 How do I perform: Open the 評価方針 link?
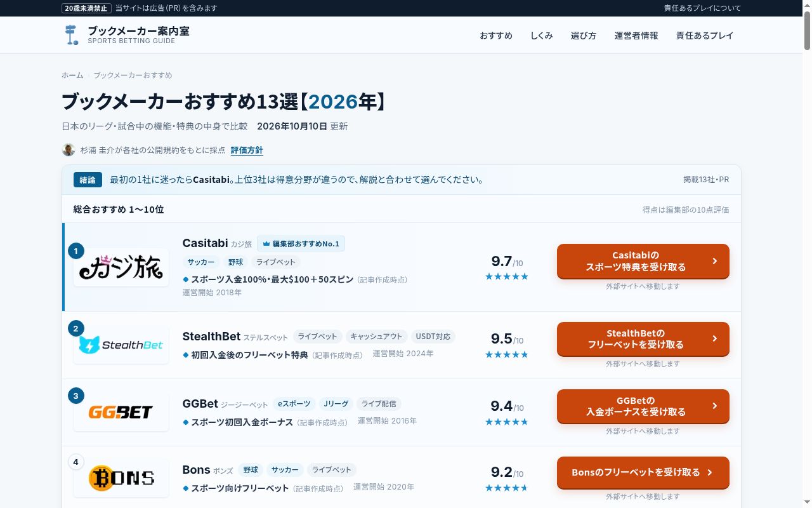click(247, 150)
